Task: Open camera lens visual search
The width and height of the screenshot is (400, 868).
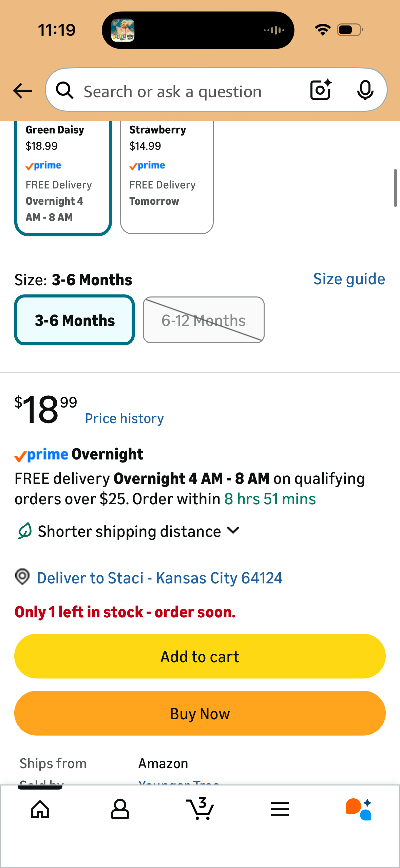Action: coord(321,90)
